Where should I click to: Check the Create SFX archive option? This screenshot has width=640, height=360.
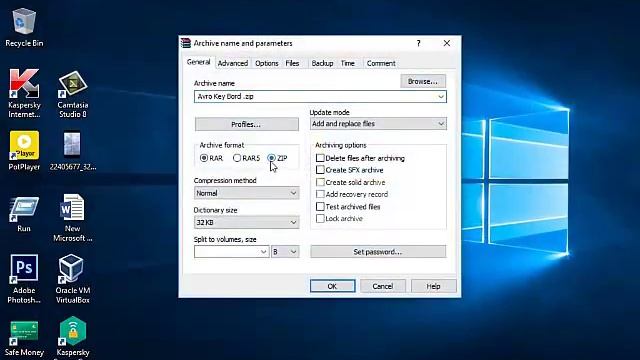pos(320,170)
